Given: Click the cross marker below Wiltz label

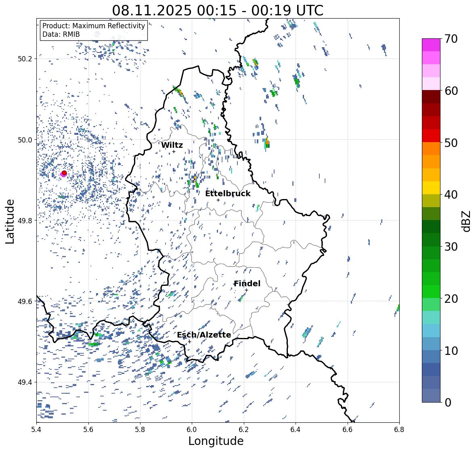Looking at the screenshot, I should coord(174,151).
